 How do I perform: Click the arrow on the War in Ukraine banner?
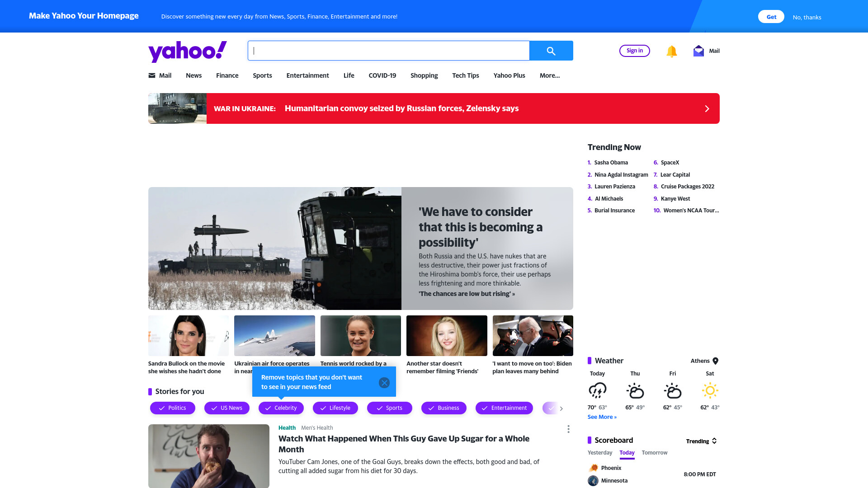(707, 108)
